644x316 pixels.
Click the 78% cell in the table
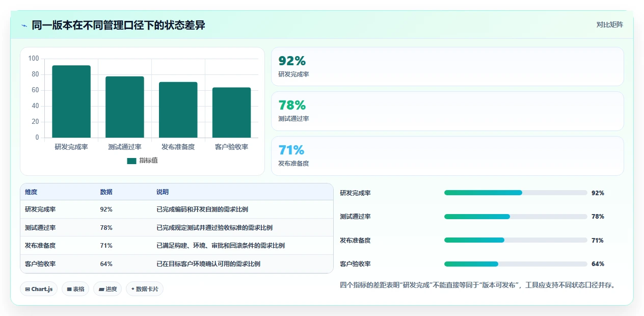pos(106,228)
